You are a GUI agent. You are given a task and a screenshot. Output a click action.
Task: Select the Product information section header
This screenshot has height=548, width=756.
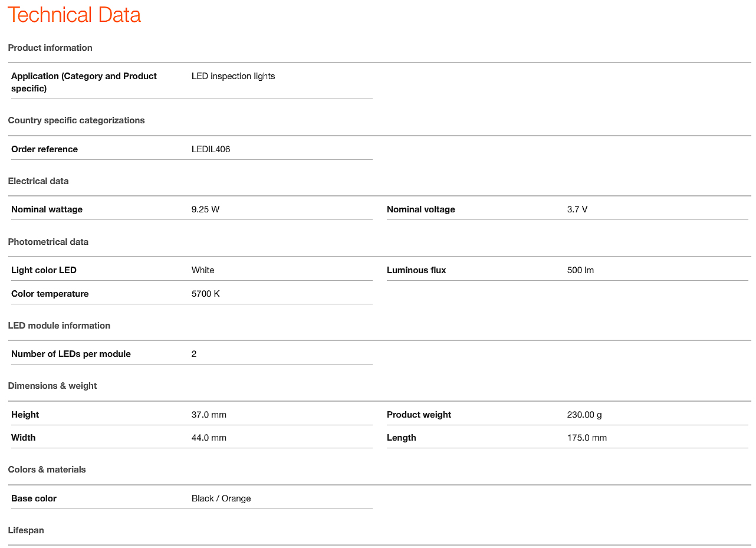point(50,48)
